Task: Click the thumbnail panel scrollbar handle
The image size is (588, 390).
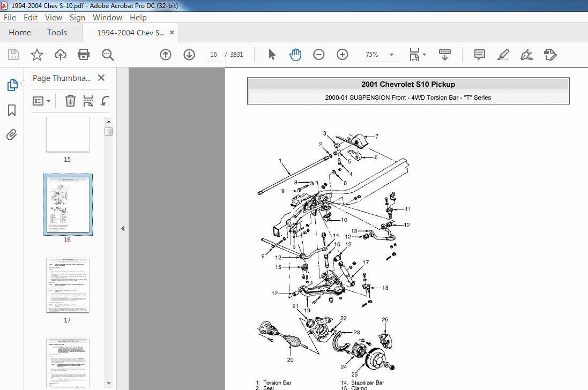Action: pos(109,131)
